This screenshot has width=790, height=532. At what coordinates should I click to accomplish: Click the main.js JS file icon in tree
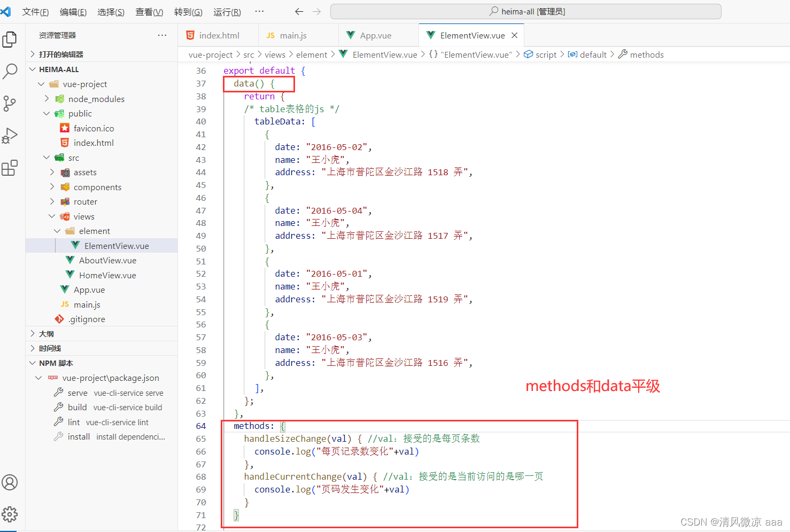click(x=65, y=304)
